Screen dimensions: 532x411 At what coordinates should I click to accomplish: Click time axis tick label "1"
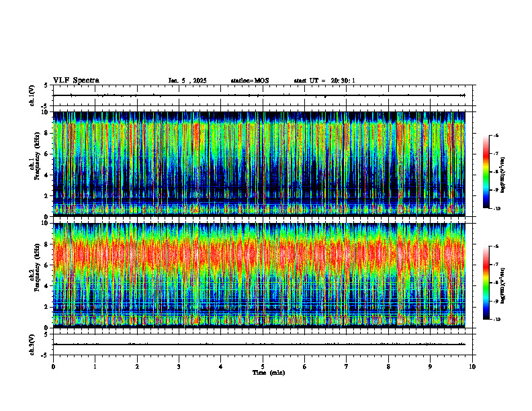click(95, 367)
